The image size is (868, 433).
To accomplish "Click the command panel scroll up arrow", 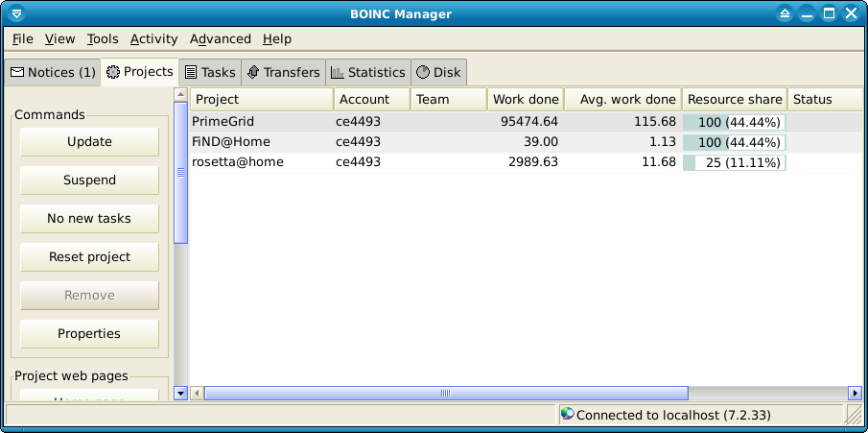I will (x=181, y=95).
